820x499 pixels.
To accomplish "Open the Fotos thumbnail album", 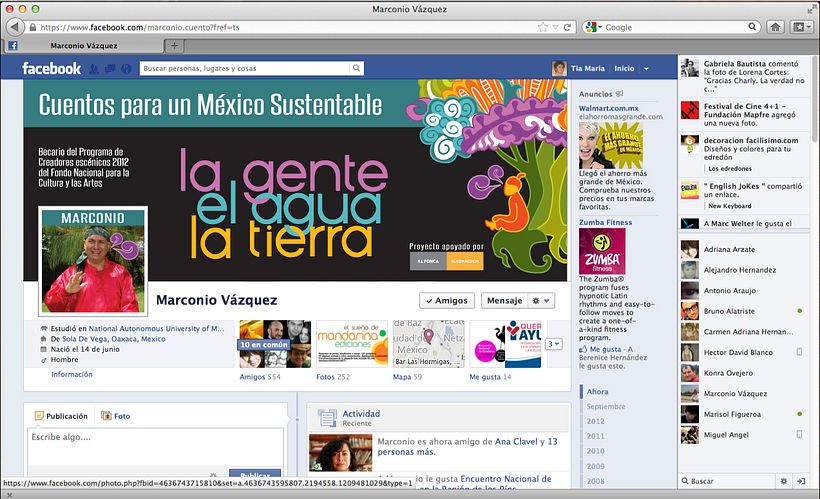I will point(352,344).
